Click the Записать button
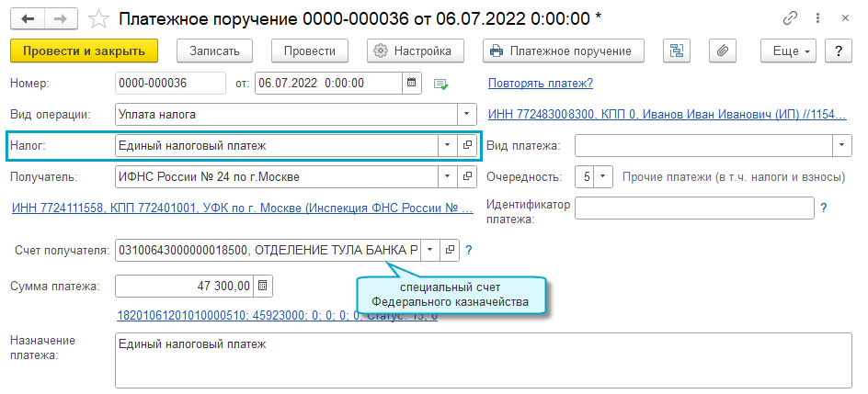868x394 pixels. [x=215, y=51]
